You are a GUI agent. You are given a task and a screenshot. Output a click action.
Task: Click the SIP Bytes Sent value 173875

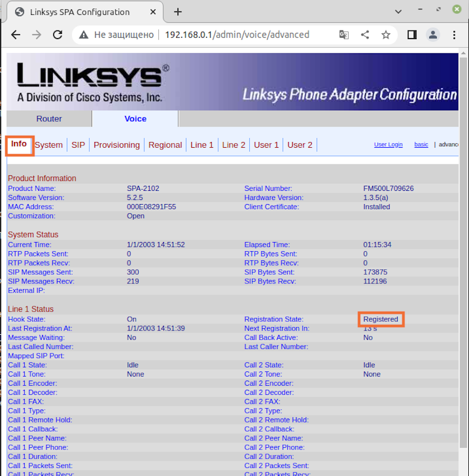click(375, 272)
